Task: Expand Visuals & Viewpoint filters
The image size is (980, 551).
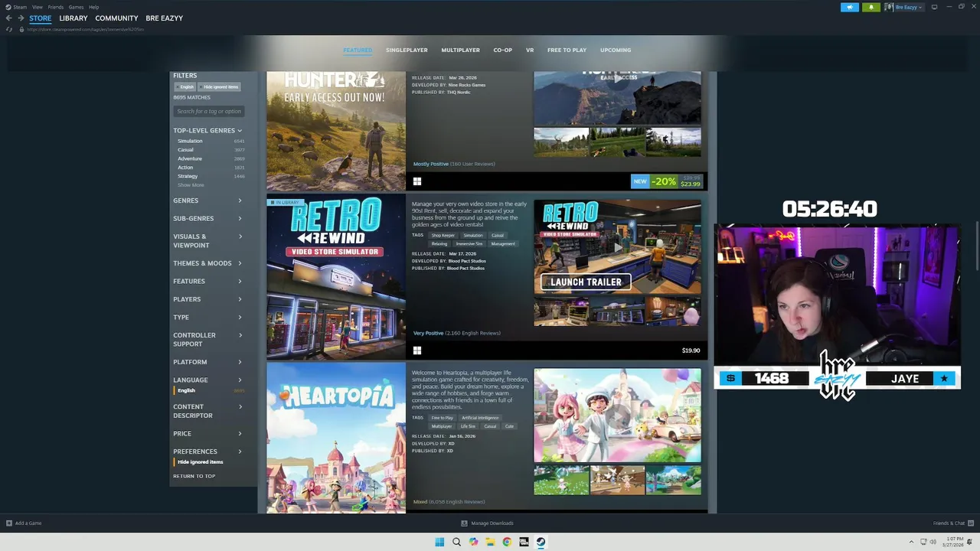Action: click(x=207, y=240)
